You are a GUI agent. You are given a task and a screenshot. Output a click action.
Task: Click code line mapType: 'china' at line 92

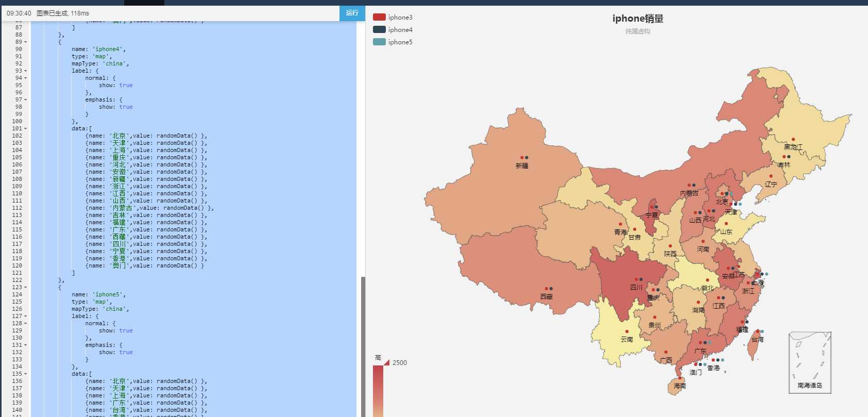click(x=100, y=63)
